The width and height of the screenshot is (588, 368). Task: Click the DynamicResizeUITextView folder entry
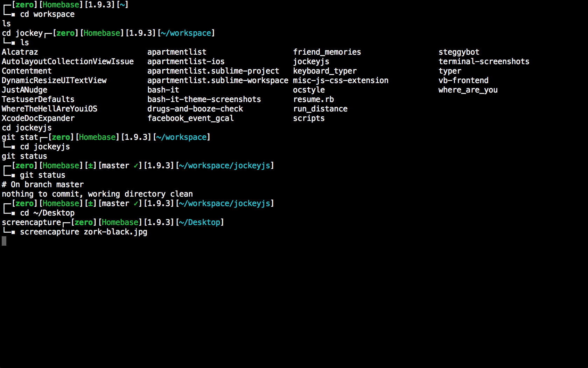[54, 81]
